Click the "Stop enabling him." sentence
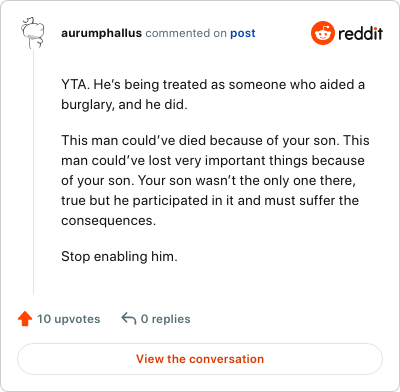The height and width of the screenshot is (392, 400). [119, 257]
